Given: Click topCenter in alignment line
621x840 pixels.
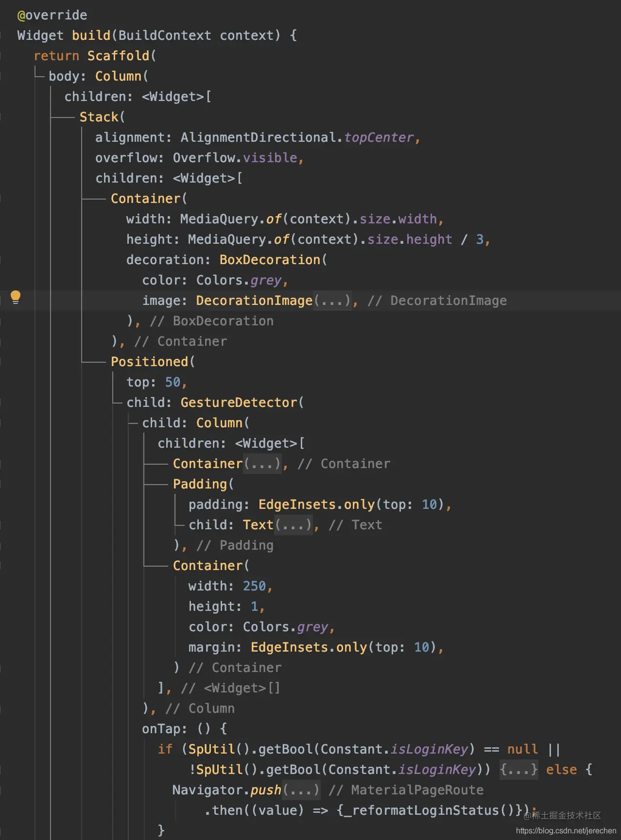Looking at the screenshot, I should 379,137.
